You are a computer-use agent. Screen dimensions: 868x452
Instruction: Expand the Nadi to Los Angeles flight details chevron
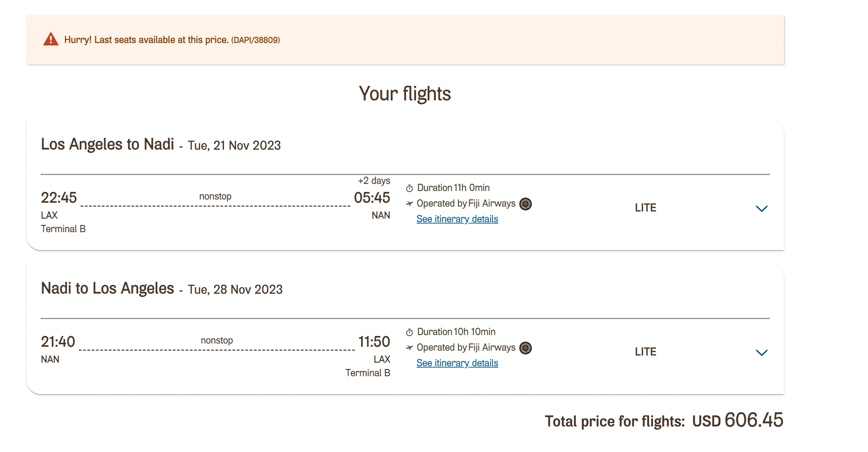pos(762,353)
